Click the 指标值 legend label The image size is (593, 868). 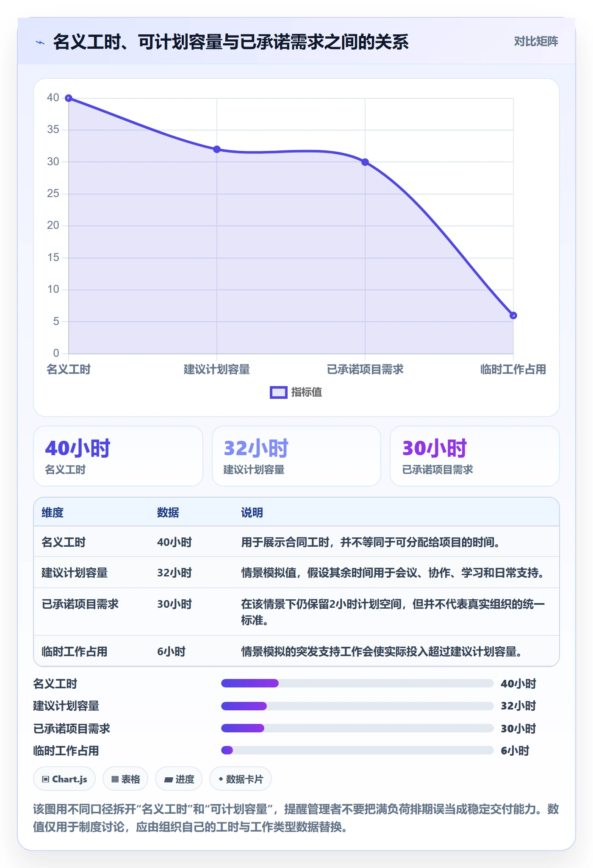coord(307,392)
